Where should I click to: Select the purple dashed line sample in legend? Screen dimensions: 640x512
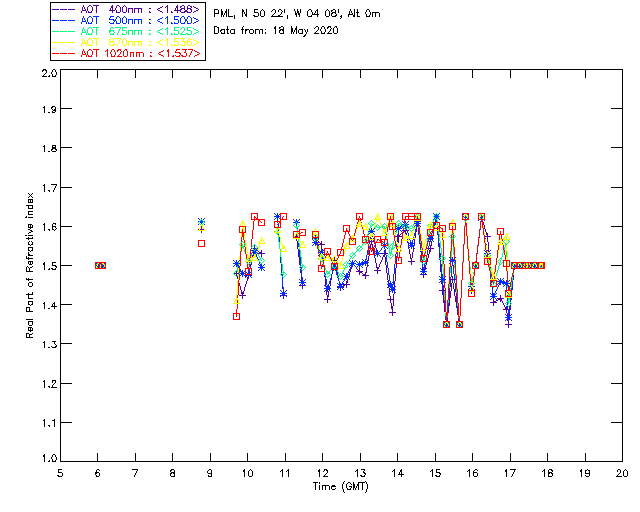point(64,9)
